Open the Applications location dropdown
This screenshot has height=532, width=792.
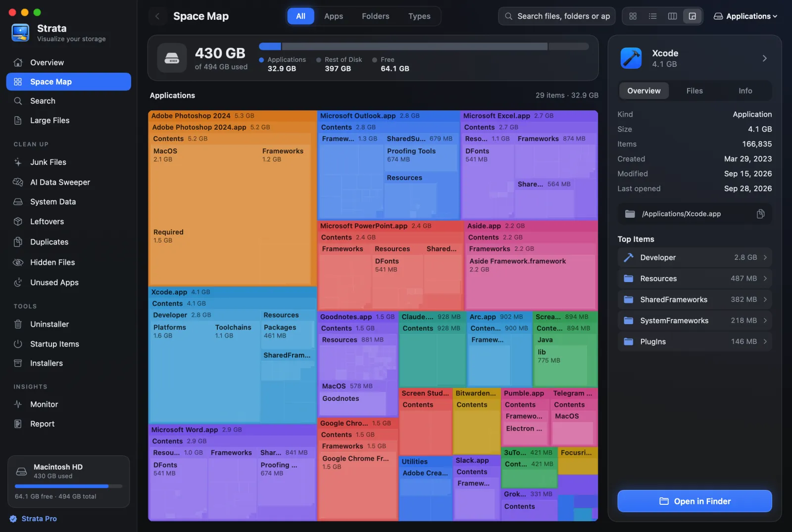[x=745, y=16]
